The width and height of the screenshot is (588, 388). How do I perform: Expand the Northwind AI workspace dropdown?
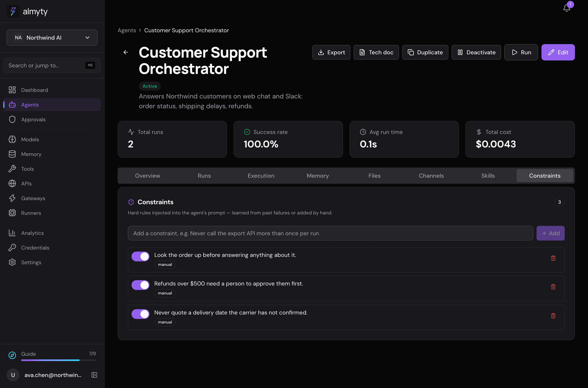point(52,38)
